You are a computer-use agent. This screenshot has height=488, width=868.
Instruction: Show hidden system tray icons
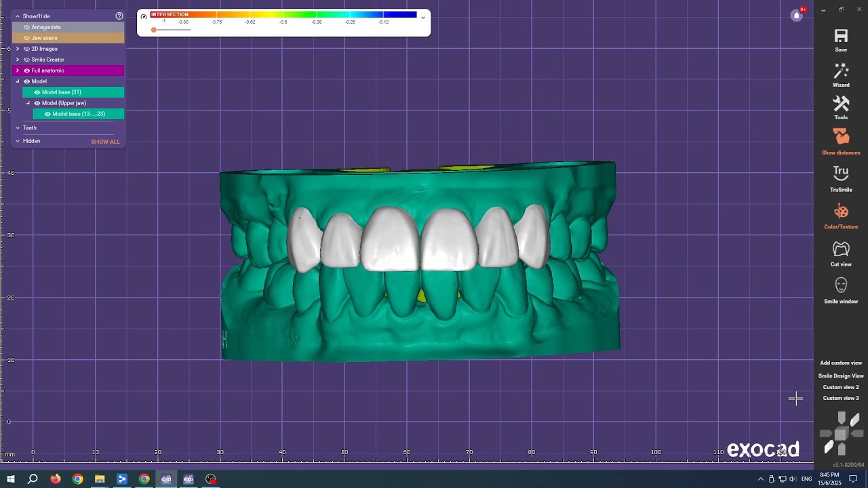(760, 479)
